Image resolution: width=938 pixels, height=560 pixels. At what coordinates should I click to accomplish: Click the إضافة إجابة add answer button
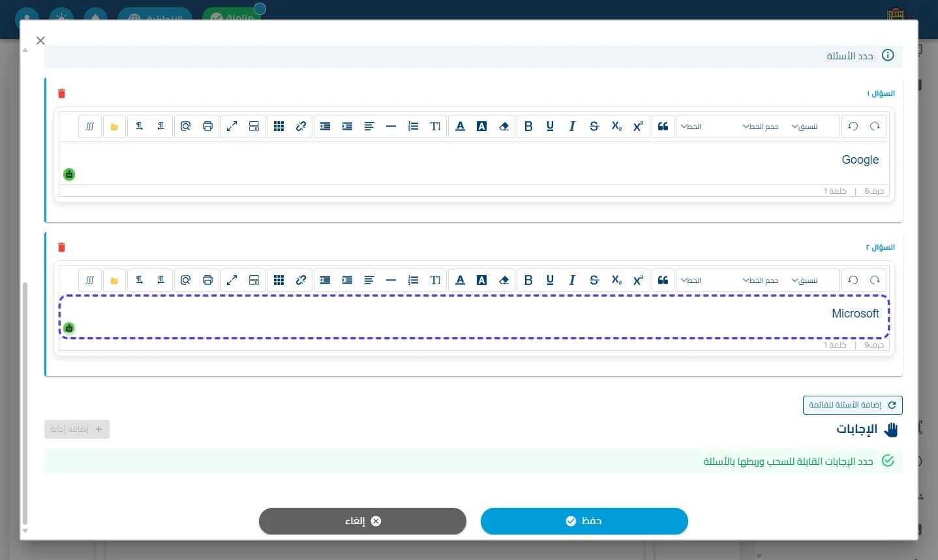77,429
